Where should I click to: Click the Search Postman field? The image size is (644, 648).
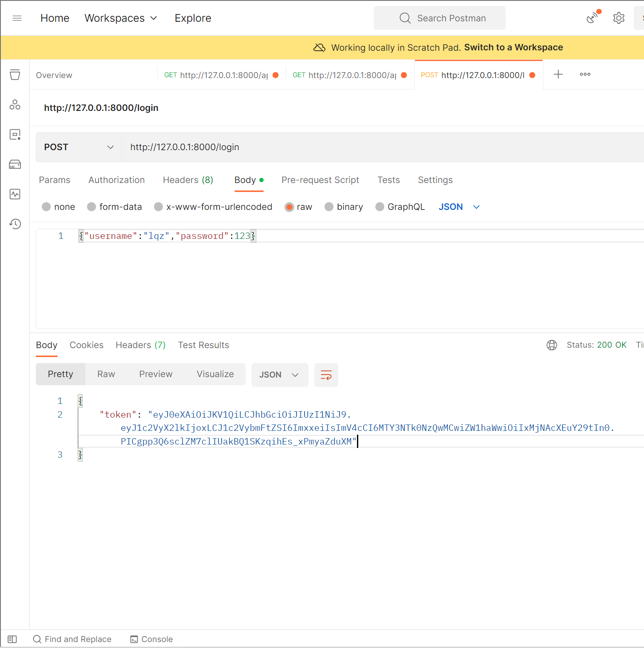coord(440,18)
